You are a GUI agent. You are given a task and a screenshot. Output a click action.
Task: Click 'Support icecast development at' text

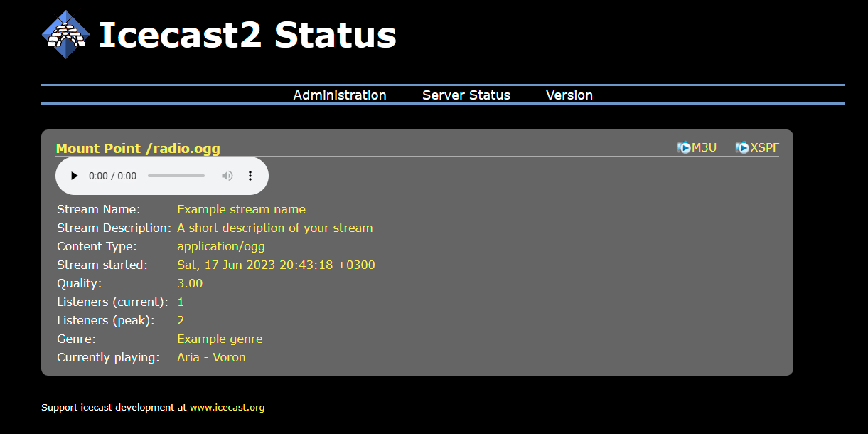coord(114,408)
